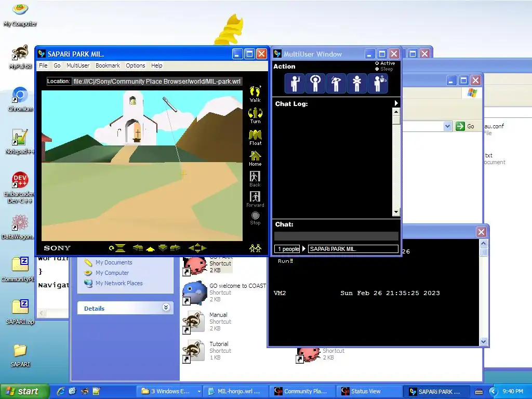Switch to Status View taskbar item
This screenshot has width=532, height=399.
coord(369,392)
